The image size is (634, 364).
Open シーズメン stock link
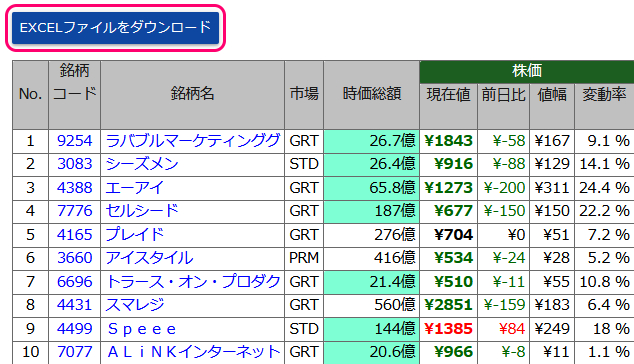click(x=142, y=164)
